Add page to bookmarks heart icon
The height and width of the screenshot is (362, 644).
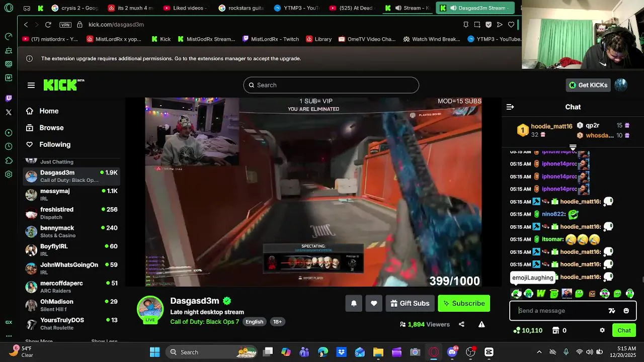pos(511,24)
